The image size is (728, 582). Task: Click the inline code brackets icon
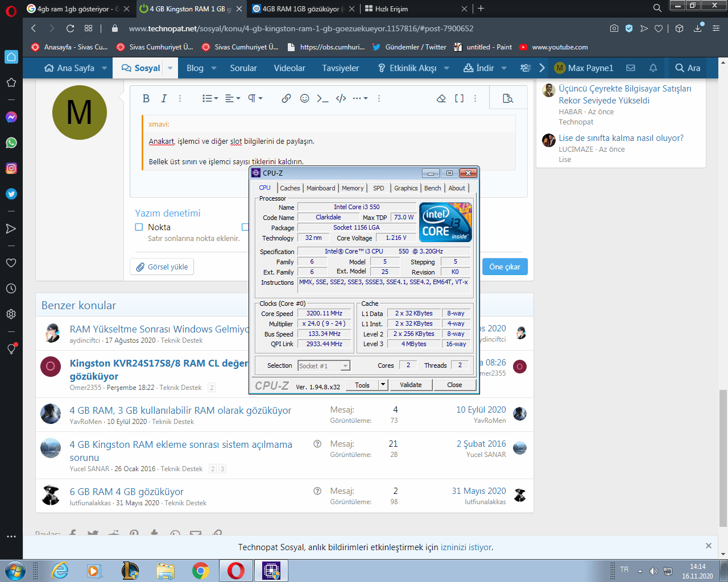459,98
